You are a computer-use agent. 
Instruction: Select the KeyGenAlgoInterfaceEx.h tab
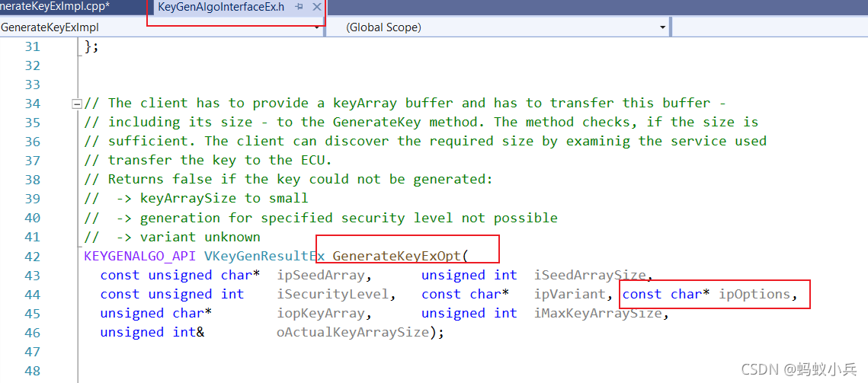coord(221,7)
